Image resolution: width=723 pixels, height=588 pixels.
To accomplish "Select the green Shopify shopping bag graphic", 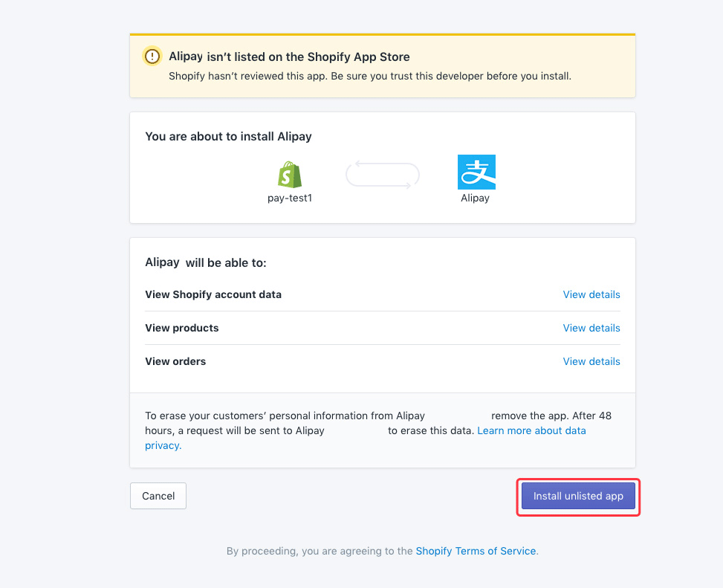I will 290,172.
